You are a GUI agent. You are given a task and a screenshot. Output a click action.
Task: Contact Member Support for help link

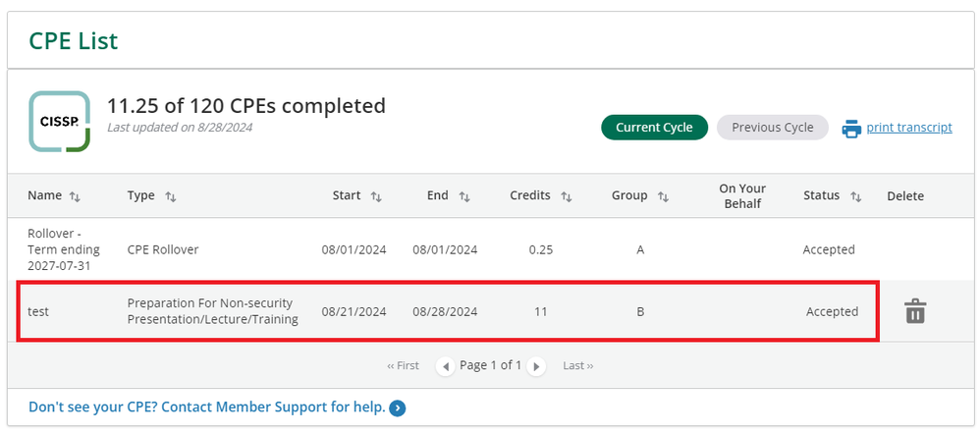point(206,406)
